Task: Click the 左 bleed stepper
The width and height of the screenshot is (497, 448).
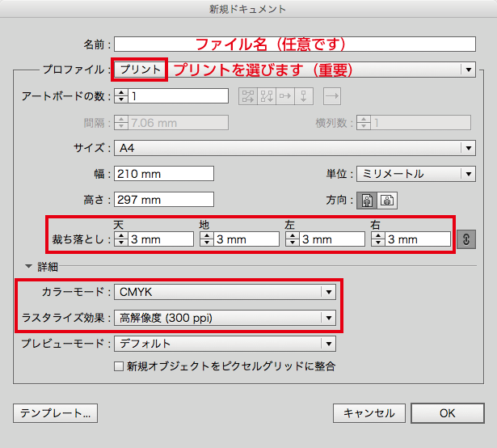Action: pyautogui.click(x=293, y=239)
